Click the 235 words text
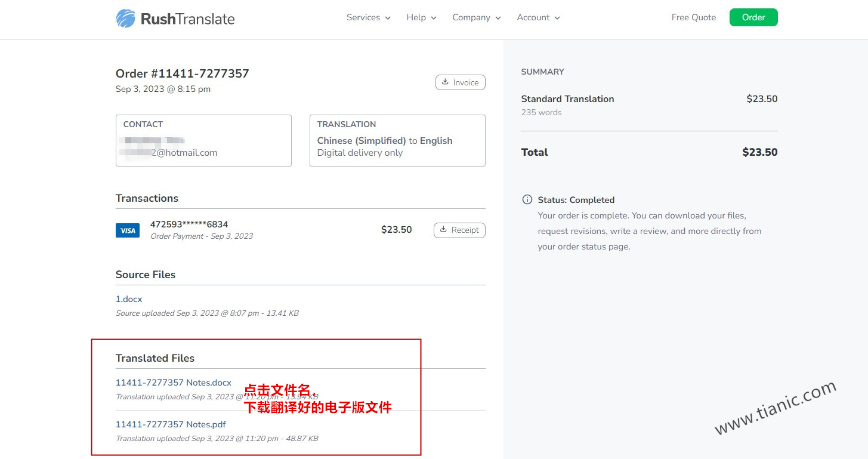868x459 pixels. [541, 112]
